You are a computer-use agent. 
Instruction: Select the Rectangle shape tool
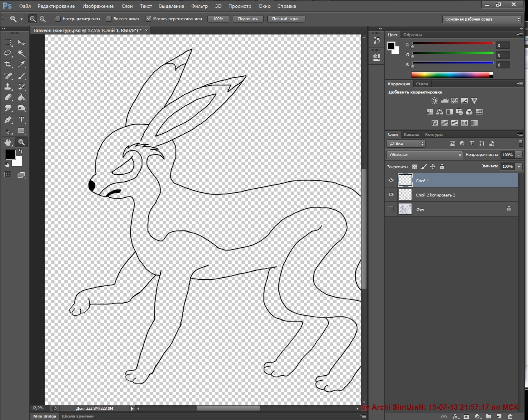point(21,131)
